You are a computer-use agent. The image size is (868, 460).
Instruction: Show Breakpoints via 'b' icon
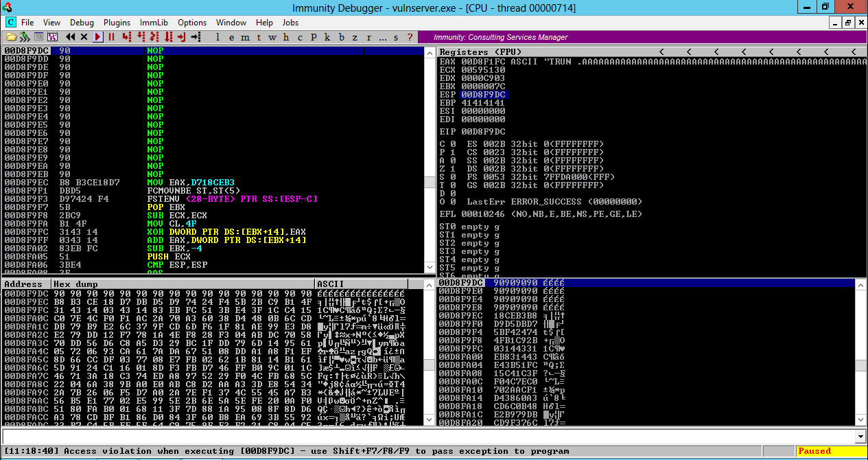tap(342, 36)
